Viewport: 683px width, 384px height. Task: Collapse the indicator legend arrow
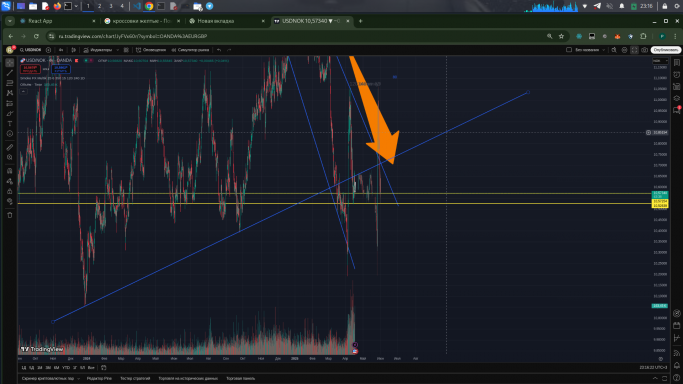(x=24, y=91)
